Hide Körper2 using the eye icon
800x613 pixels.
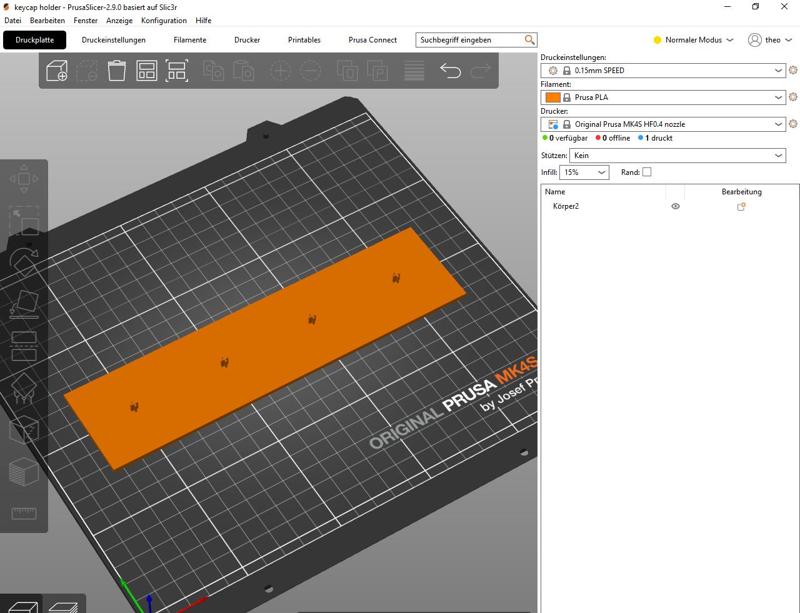point(675,206)
